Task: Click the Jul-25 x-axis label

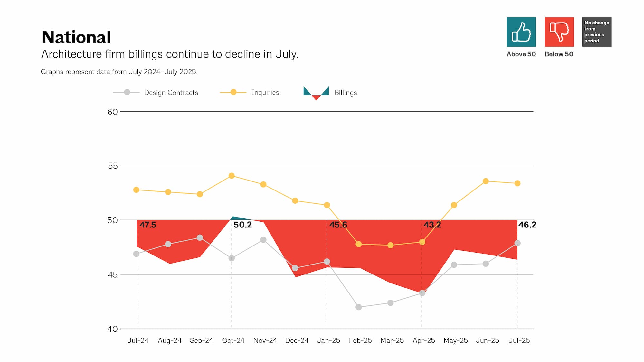Action: [519, 340]
